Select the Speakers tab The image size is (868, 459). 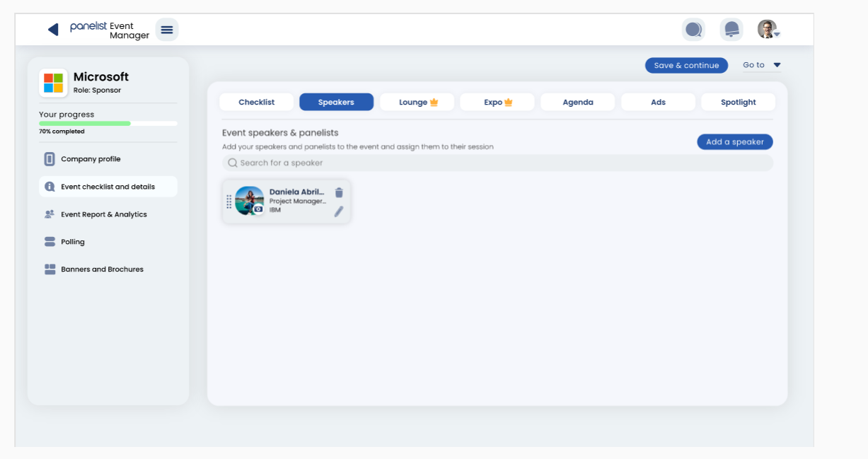pos(336,102)
